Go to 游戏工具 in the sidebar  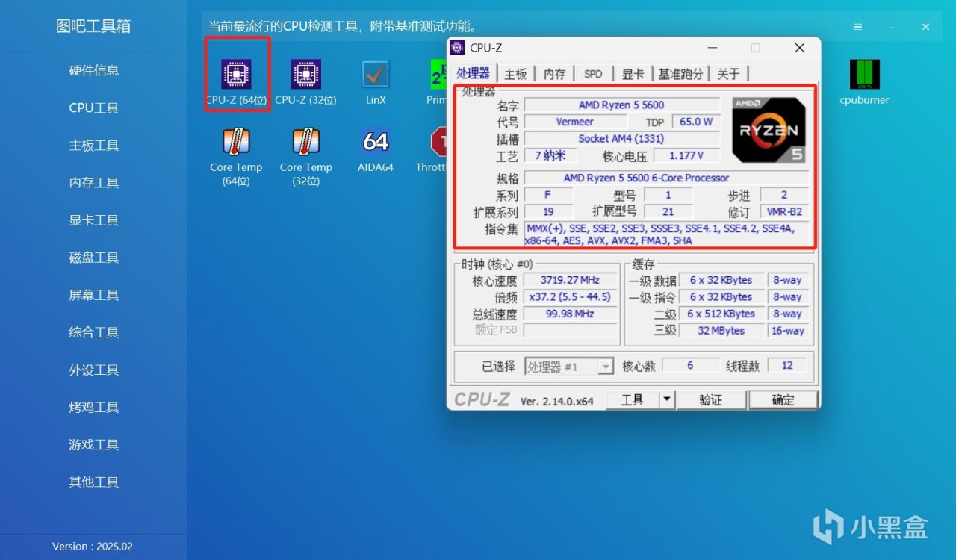(x=94, y=444)
